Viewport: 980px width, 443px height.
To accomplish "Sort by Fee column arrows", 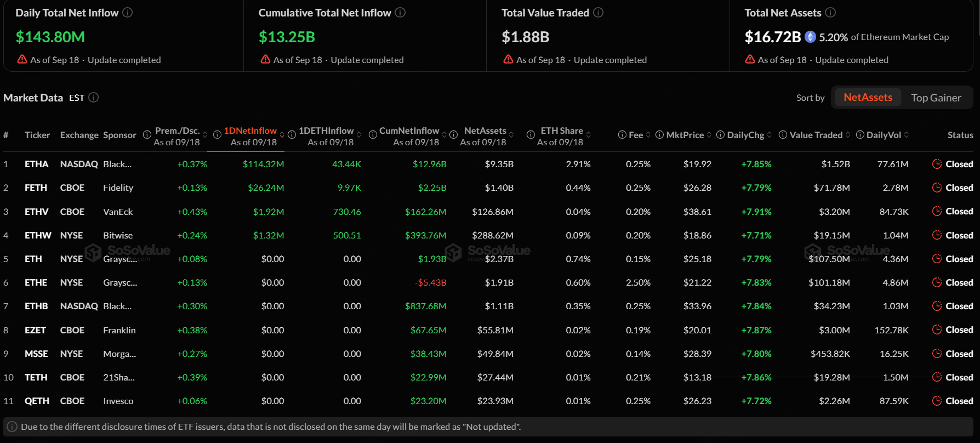I will click(648, 135).
